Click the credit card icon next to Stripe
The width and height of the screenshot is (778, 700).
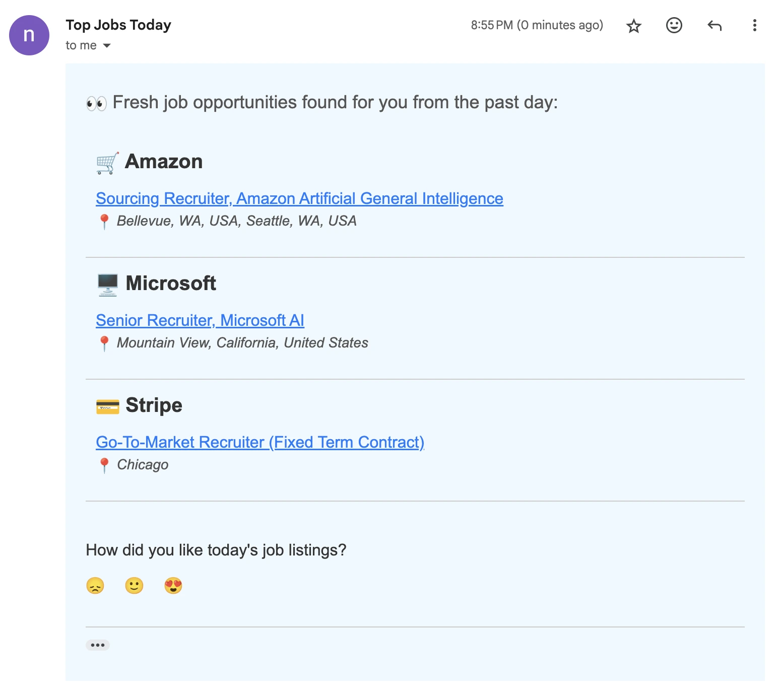[106, 405]
